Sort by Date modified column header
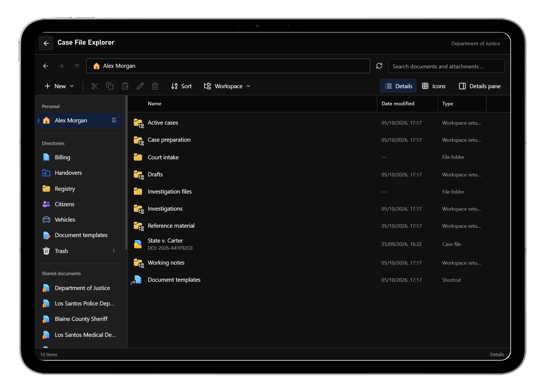The width and height of the screenshot is (544, 392). (x=407, y=104)
